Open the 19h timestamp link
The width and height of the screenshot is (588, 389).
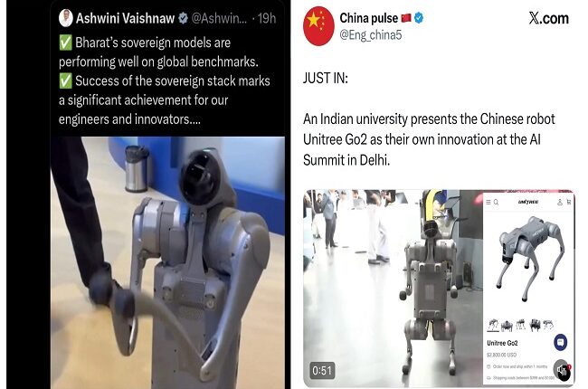(x=267, y=18)
